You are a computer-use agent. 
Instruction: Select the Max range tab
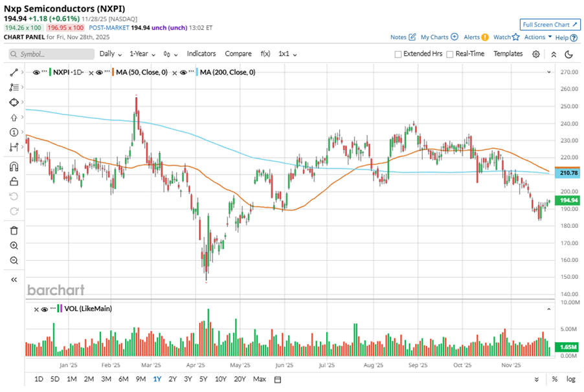(259, 379)
